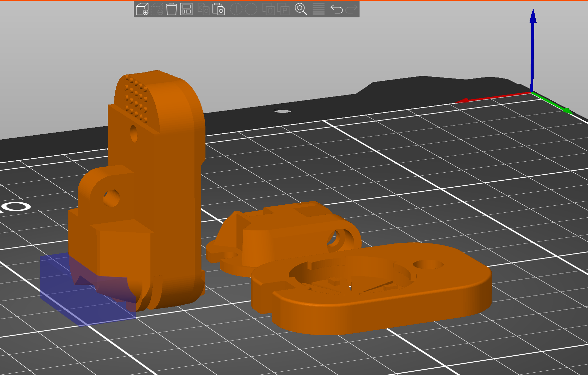Screen dimensions: 588x375
Task: Open variable layer height tool
Action: click(x=319, y=9)
